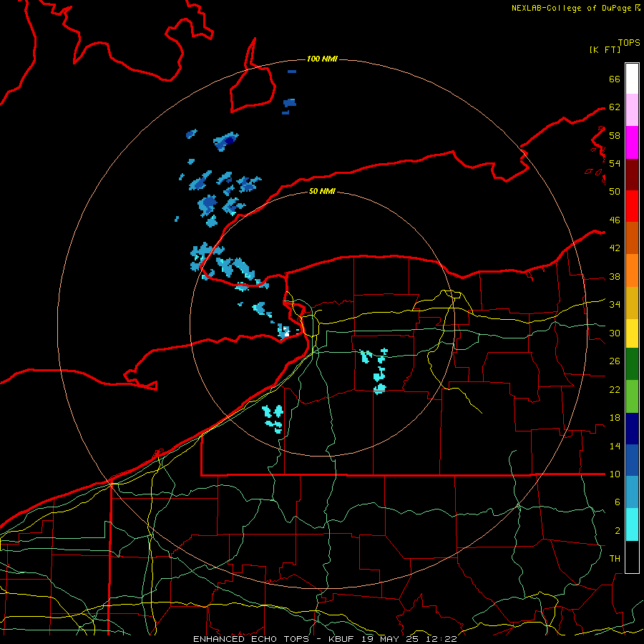This screenshot has height=644, width=644.
Task: Click legend value 46
Action: coord(615,220)
